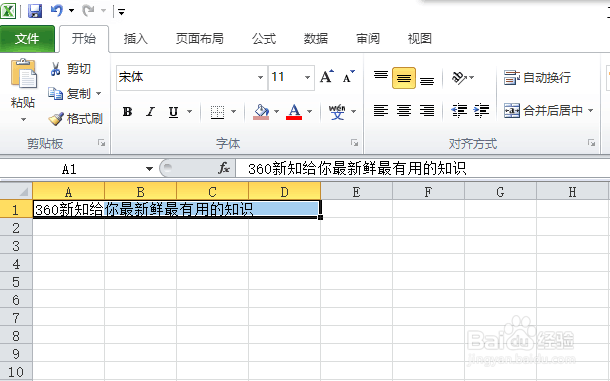Screen dimensions: 610x381
Task: Toggle Align Text Left
Action: pyautogui.click(x=380, y=111)
